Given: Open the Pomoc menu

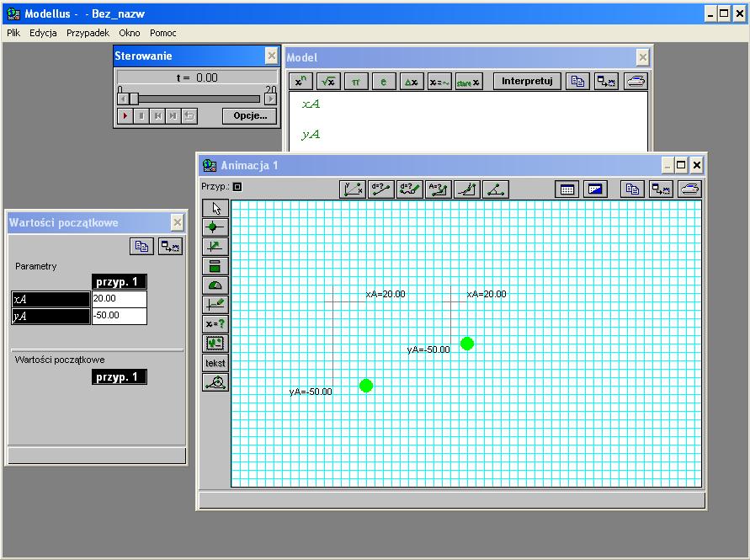Looking at the screenshot, I should [162, 33].
